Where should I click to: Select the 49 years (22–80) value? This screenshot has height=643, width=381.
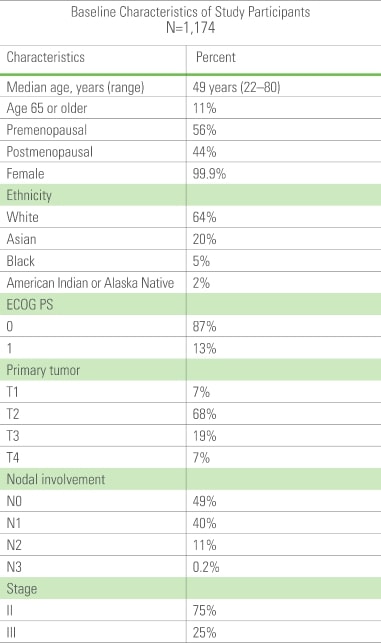pos(236,87)
